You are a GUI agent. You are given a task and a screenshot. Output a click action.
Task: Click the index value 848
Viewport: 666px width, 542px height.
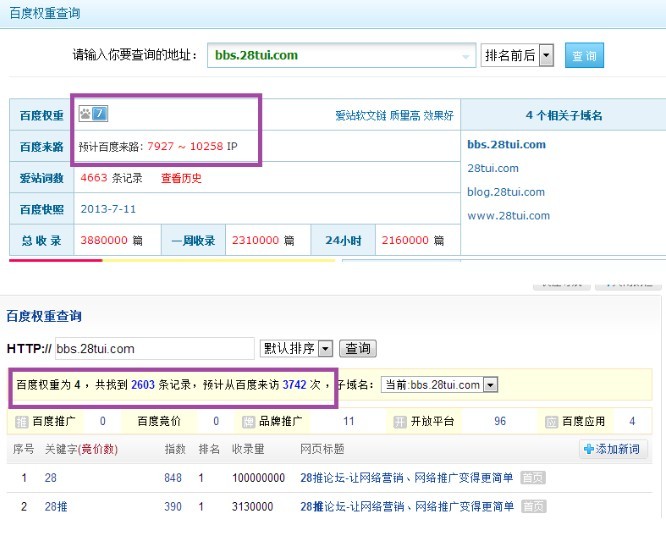[173, 478]
